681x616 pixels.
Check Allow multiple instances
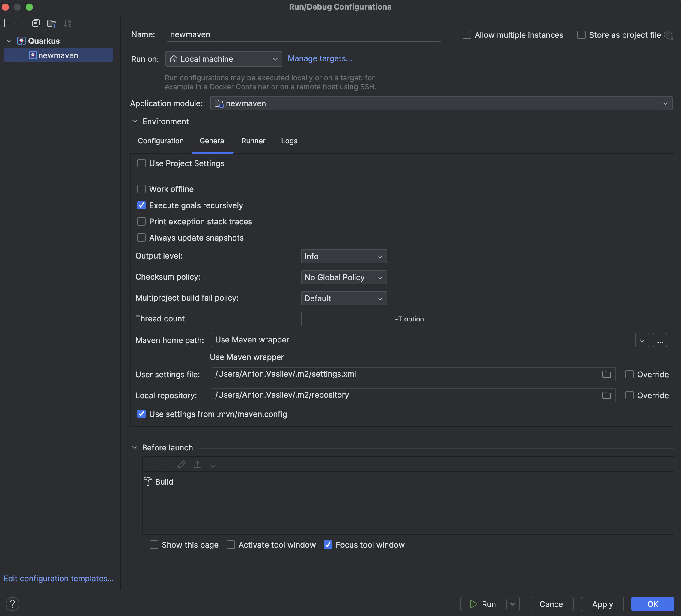tap(467, 35)
